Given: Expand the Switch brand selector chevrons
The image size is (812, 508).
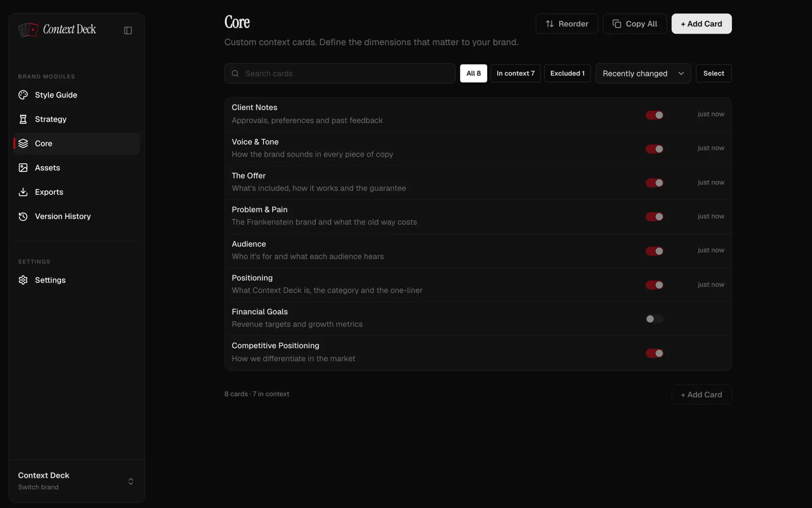Looking at the screenshot, I should 131,481.
